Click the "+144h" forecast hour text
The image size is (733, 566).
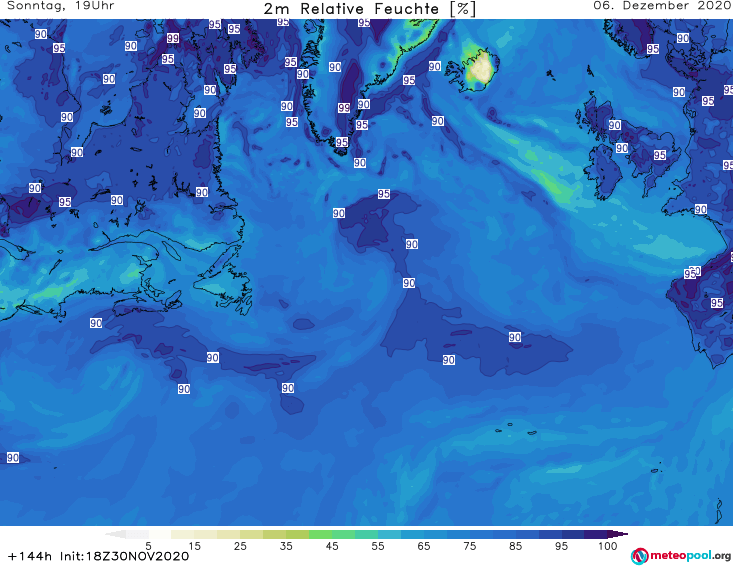tap(30, 556)
